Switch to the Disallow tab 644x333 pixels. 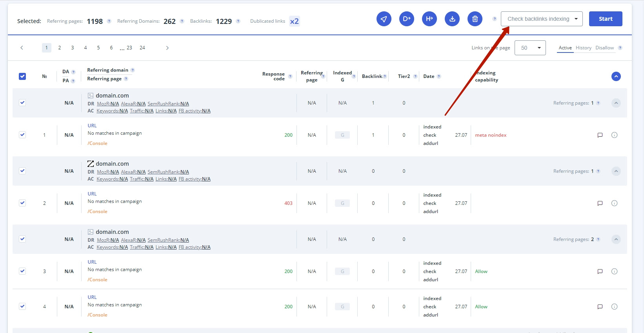604,48
